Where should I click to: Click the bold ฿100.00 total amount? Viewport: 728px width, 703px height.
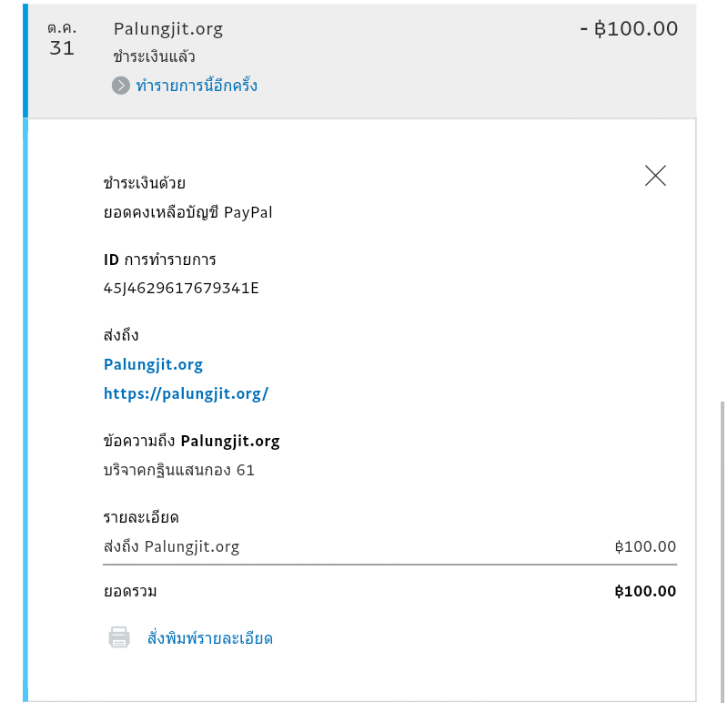tap(645, 591)
